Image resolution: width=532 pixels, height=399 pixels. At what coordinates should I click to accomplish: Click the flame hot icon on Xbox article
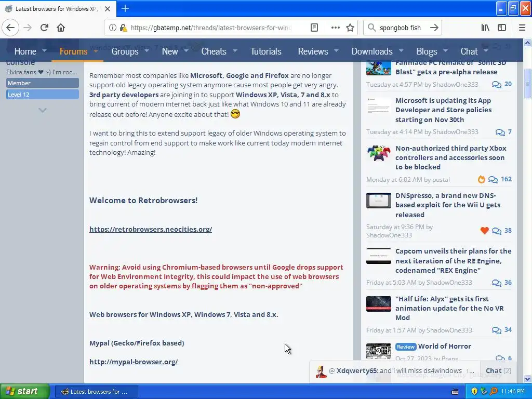tap(481, 179)
